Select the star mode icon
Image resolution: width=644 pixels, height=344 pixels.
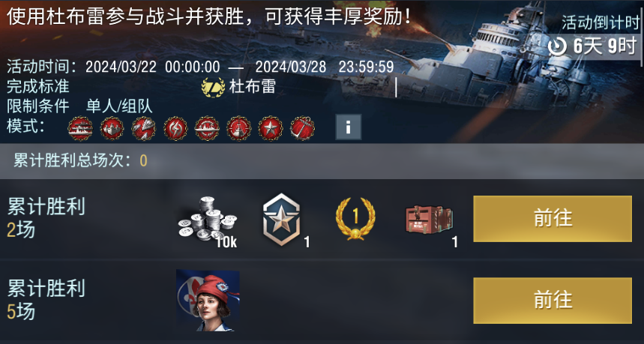pyautogui.click(x=270, y=128)
